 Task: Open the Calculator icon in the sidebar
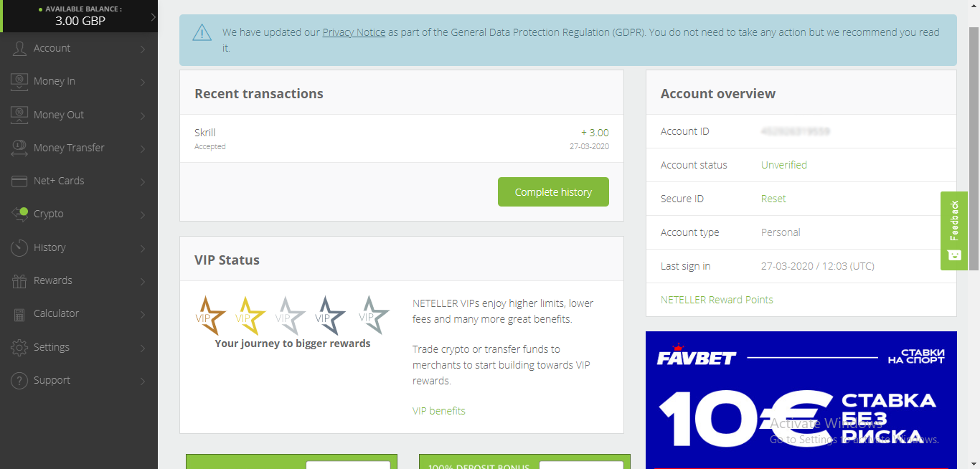(19, 313)
